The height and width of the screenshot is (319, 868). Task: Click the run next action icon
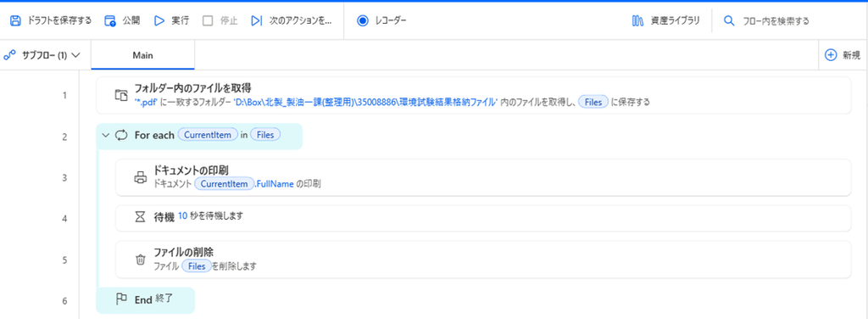pos(256,21)
